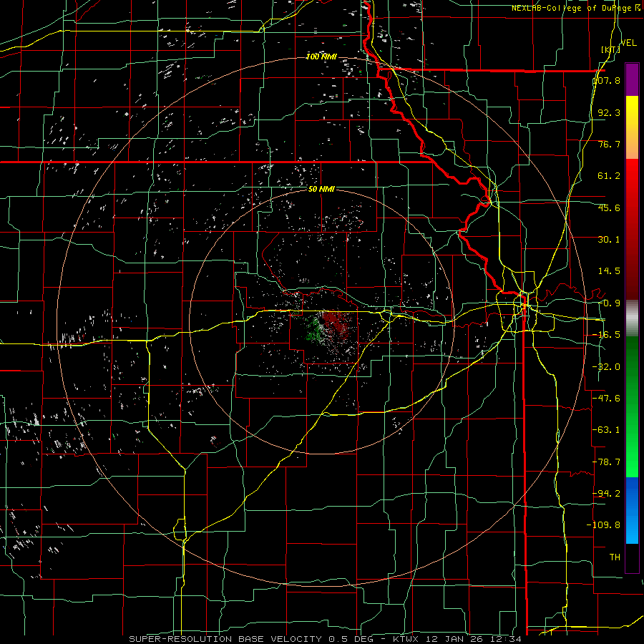Select the -32.0 scale label
The width and height of the screenshot is (644, 644).
tap(607, 367)
